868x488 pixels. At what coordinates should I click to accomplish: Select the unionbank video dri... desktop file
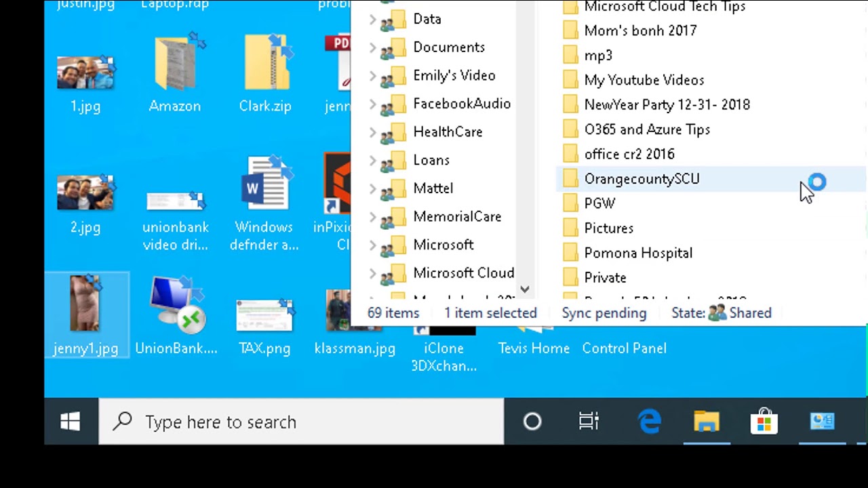175,201
